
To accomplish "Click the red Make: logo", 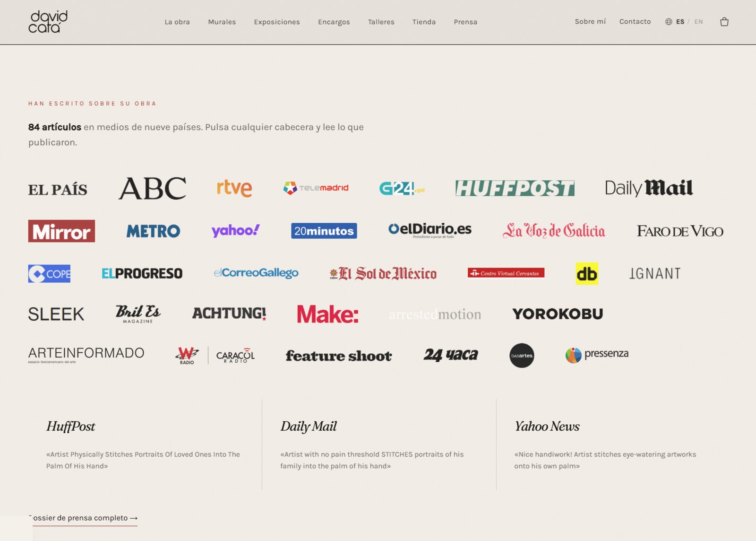I will click(327, 314).
